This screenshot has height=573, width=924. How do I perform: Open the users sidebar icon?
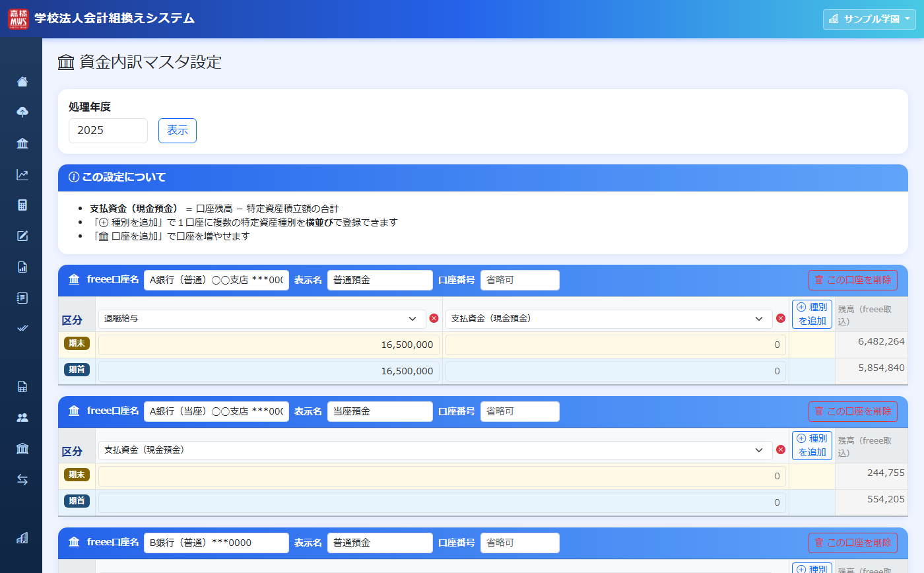coord(22,418)
